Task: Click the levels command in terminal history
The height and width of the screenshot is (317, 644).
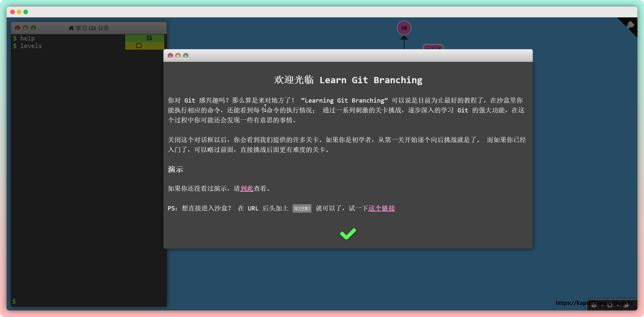Action: (31, 46)
